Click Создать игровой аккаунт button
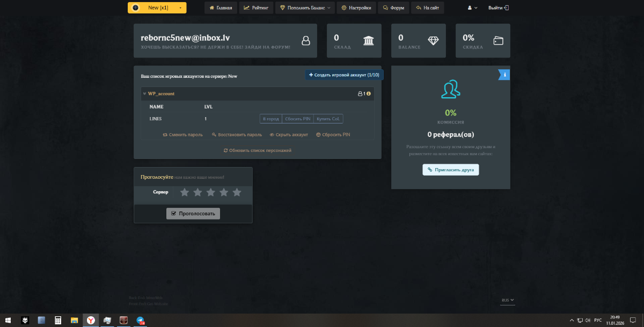The height and width of the screenshot is (327, 644). click(x=344, y=75)
